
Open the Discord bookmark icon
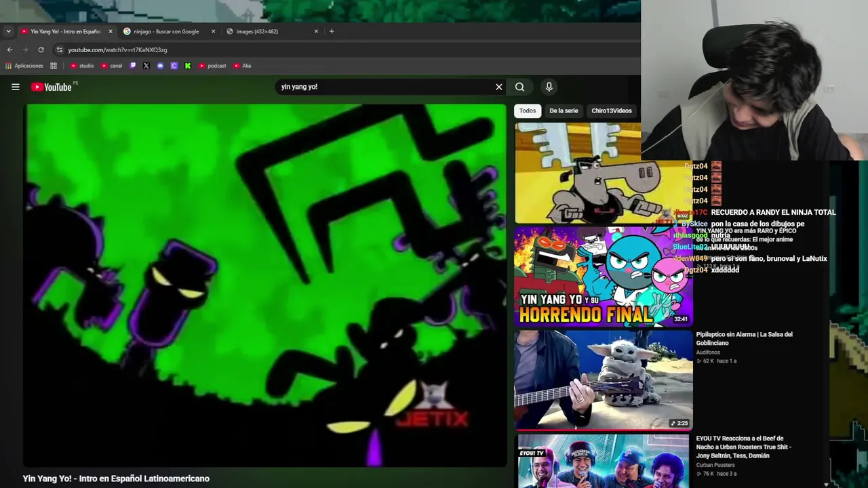(160, 66)
